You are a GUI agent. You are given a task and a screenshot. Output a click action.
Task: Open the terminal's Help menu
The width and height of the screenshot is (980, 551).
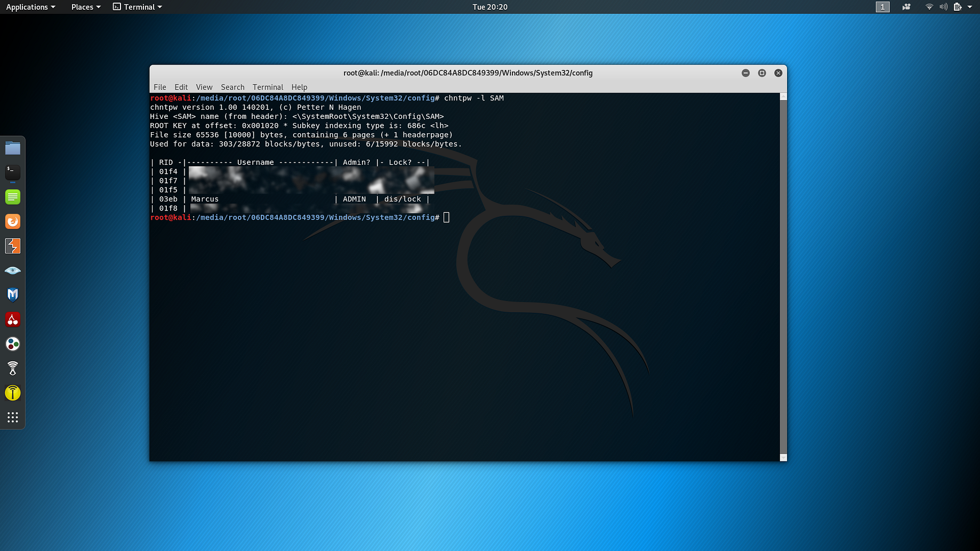click(299, 87)
